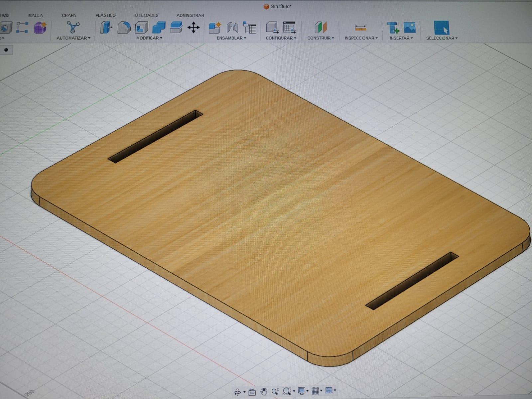This screenshot has width=532, height=399.
Task: Select the Joint tool icon
Action: [x=232, y=28]
